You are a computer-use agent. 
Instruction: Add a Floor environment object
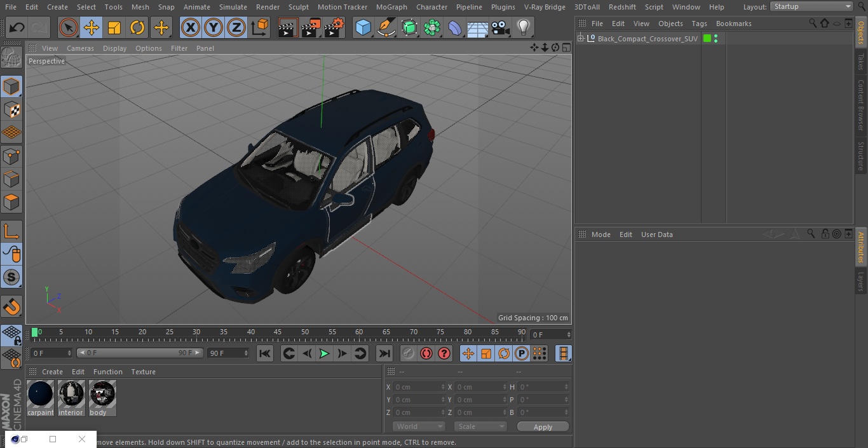(478, 27)
